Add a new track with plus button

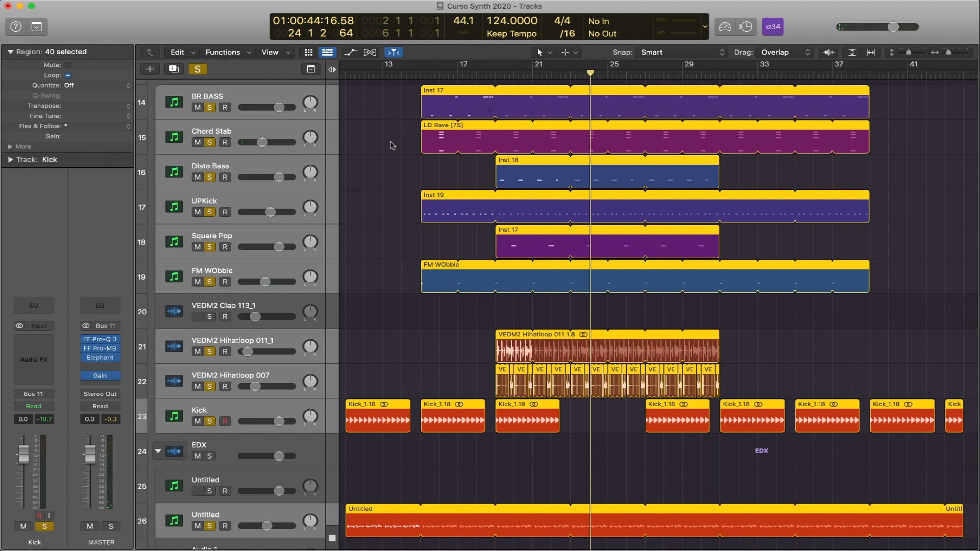150,69
